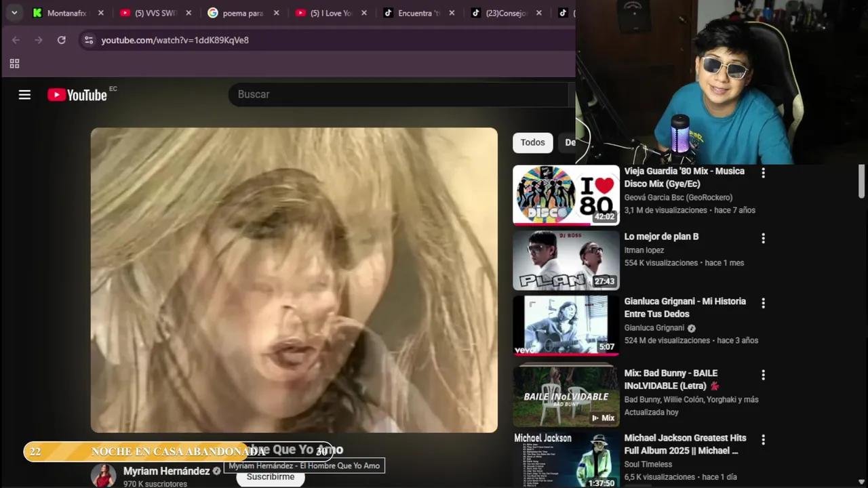Viewport: 868px width, 488px height.
Task: Open title Mi Historia Entre Tus Dedos
Action: click(685, 308)
